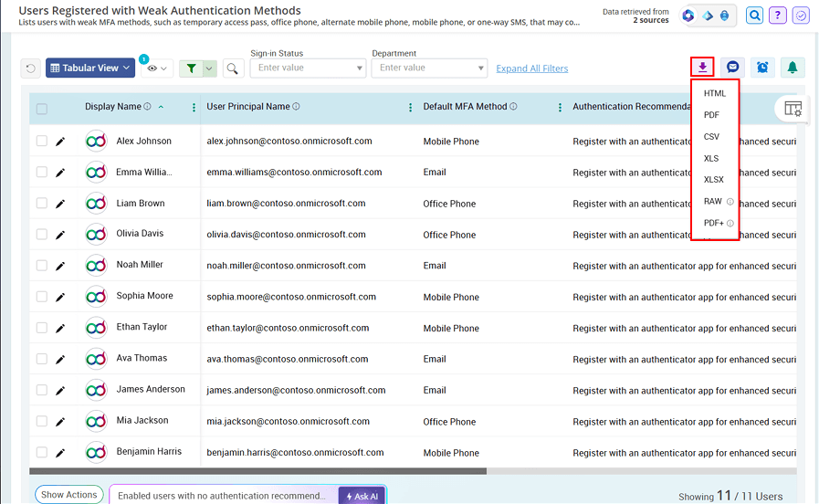The image size is (819, 504).
Task: Check the Sophia Moore row checkbox
Action: tap(42, 297)
